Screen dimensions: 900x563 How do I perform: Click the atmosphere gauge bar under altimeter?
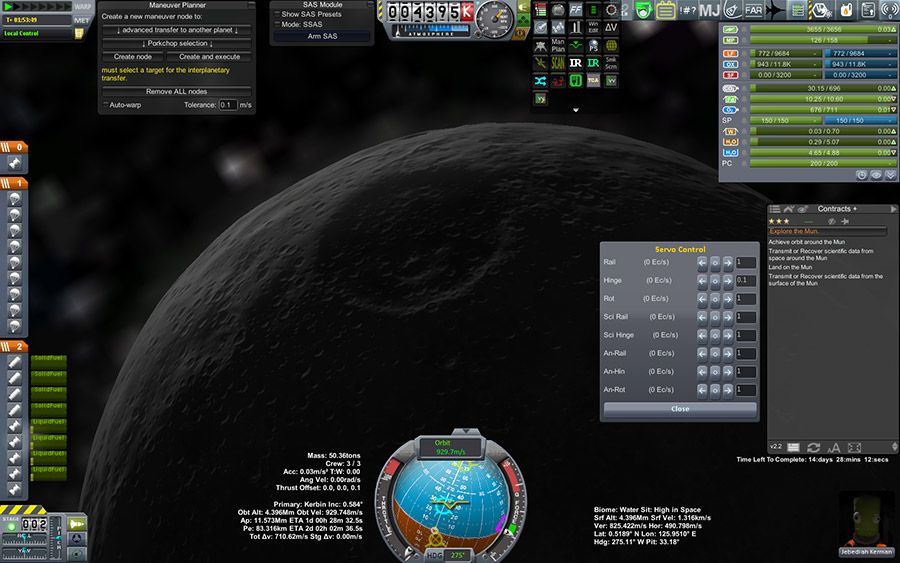click(x=429, y=30)
